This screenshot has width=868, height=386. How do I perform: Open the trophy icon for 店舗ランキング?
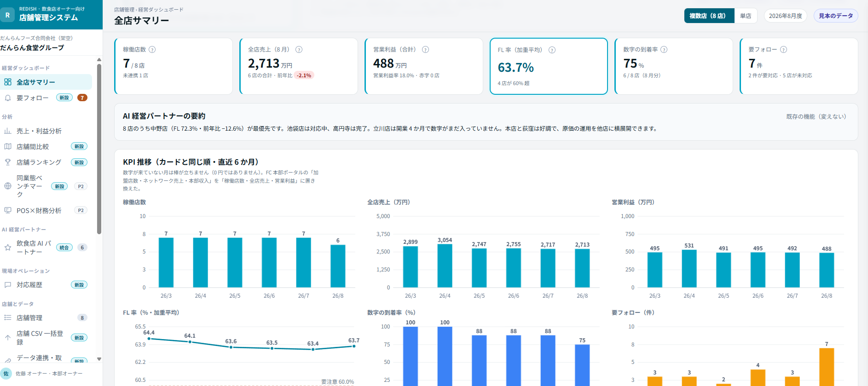[8, 162]
